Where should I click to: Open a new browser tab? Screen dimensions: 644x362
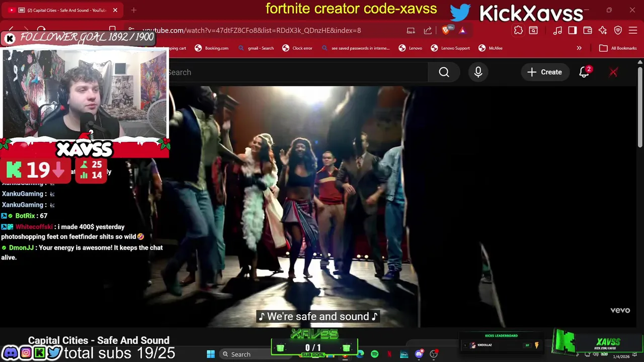tap(134, 10)
